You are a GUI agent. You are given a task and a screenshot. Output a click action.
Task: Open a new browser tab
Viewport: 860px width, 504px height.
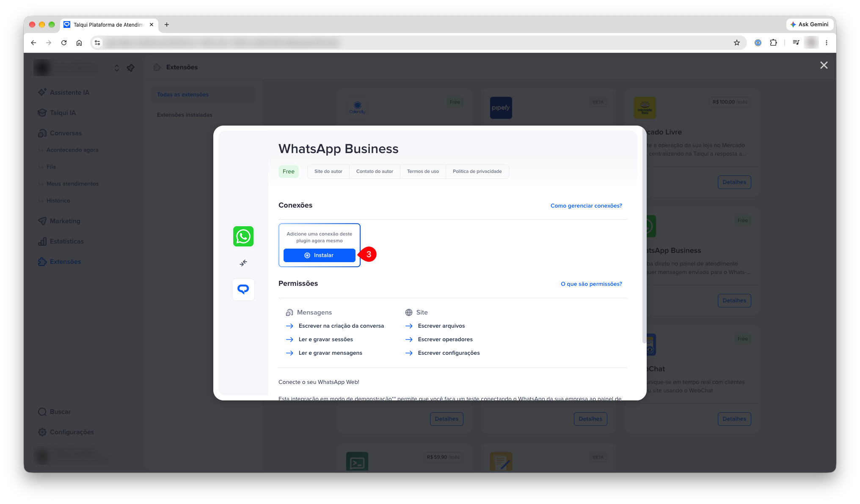click(167, 25)
